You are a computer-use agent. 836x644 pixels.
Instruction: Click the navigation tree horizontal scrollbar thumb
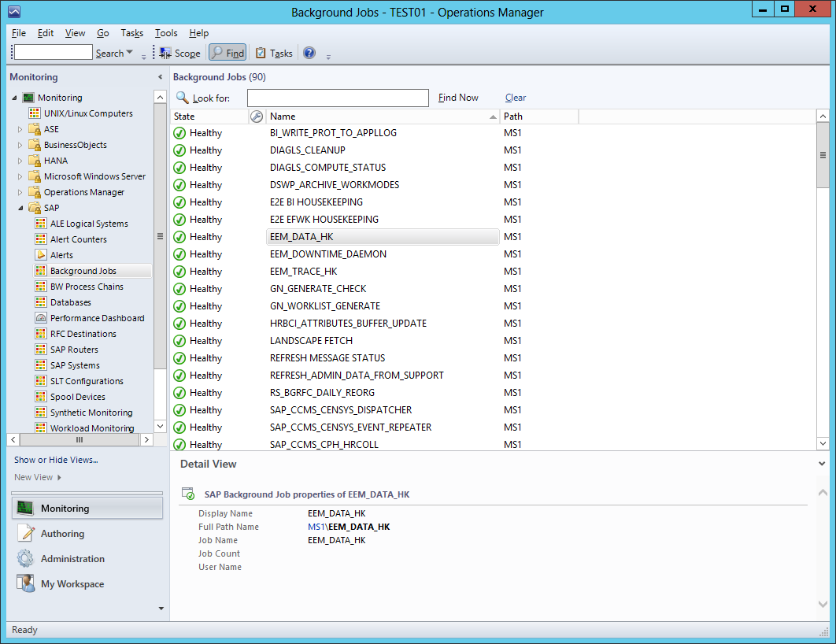80,440
